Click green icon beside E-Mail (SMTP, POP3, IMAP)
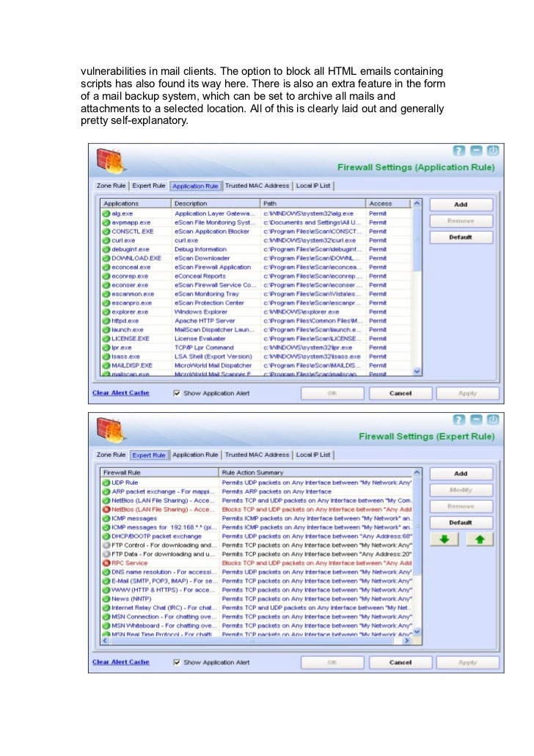Viewport: 534px width, 756px height. (x=106, y=581)
